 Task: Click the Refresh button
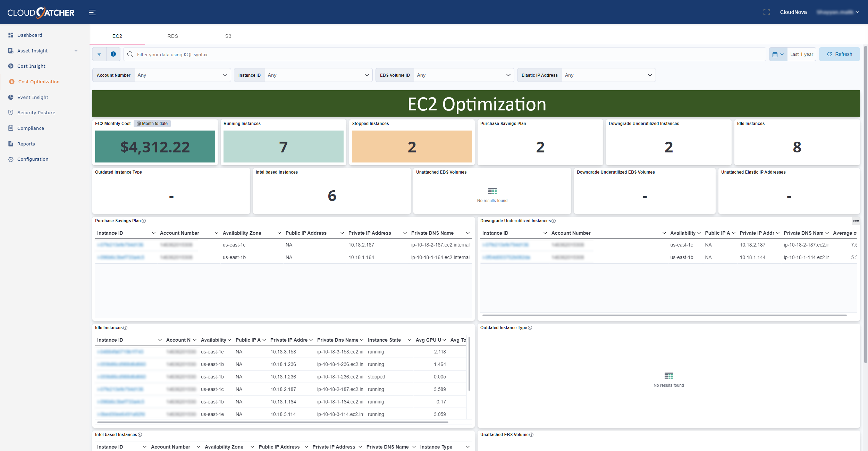839,54
